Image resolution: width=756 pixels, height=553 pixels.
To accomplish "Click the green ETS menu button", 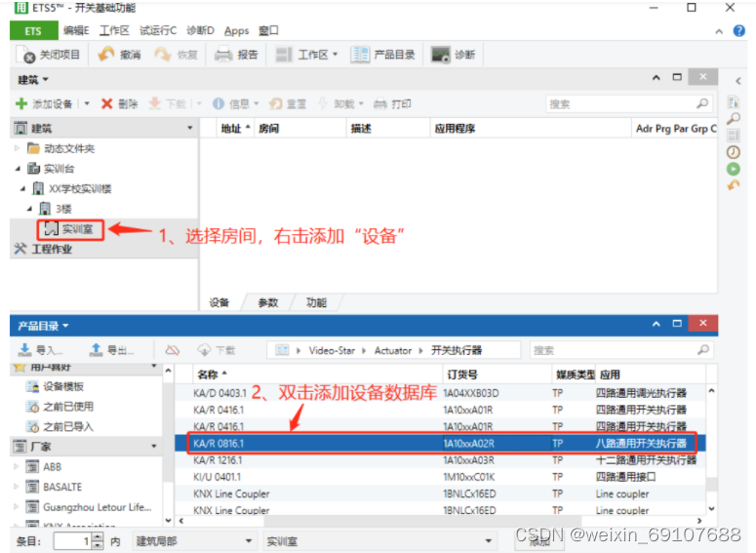I will tap(33, 31).
